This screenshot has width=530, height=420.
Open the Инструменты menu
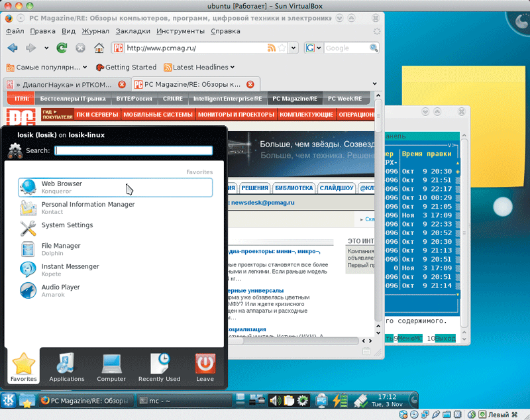coord(180,31)
